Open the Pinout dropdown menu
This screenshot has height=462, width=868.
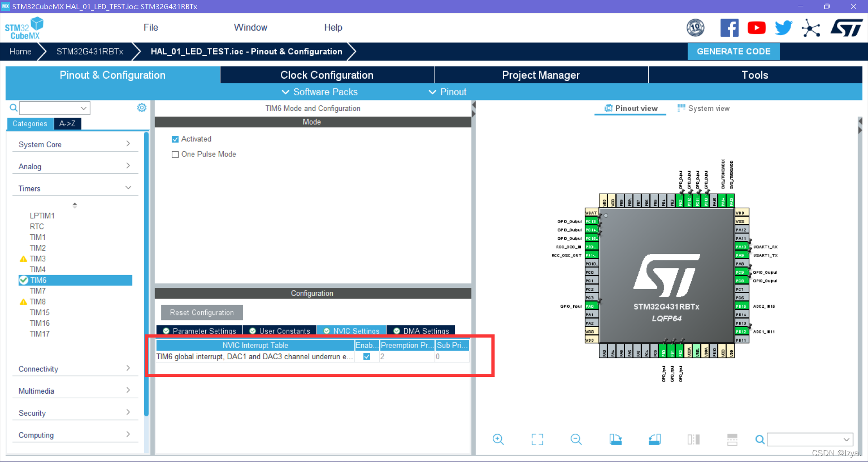(447, 92)
